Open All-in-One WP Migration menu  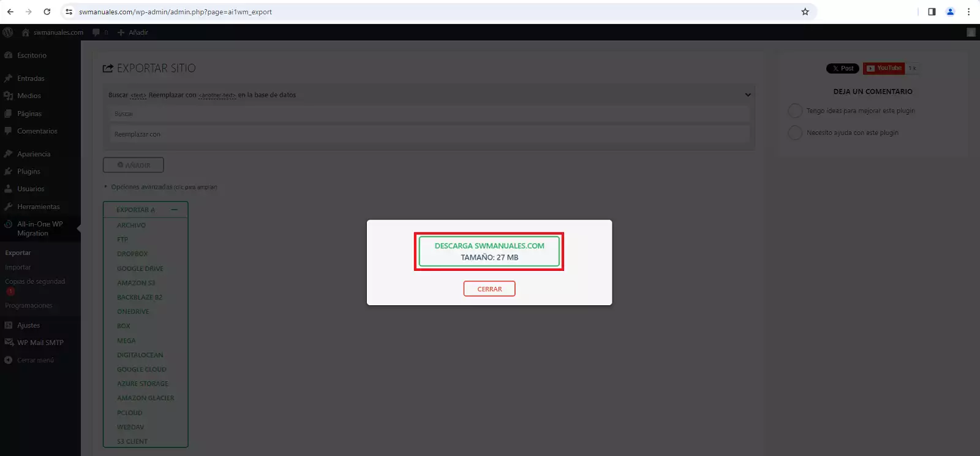point(40,229)
